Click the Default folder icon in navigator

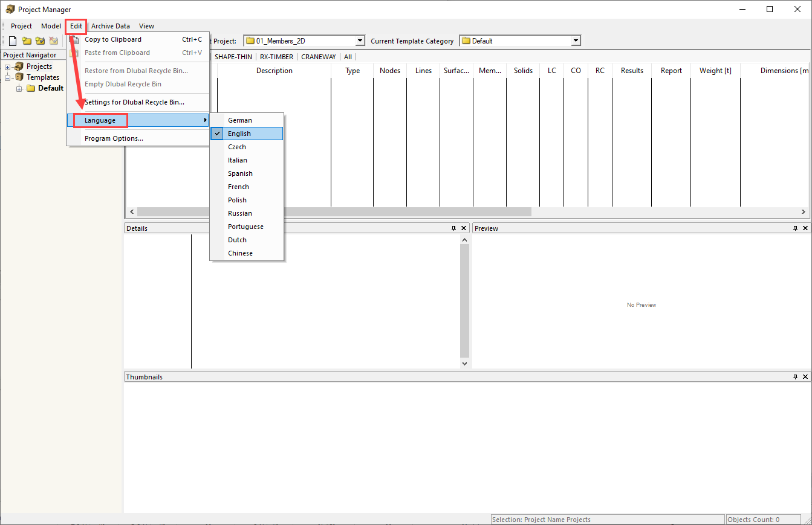point(31,88)
